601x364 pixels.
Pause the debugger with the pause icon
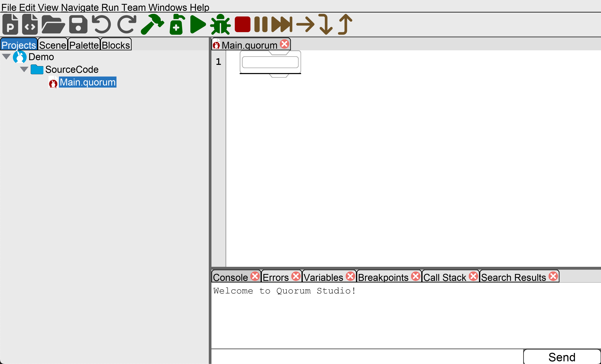(261, 24)
